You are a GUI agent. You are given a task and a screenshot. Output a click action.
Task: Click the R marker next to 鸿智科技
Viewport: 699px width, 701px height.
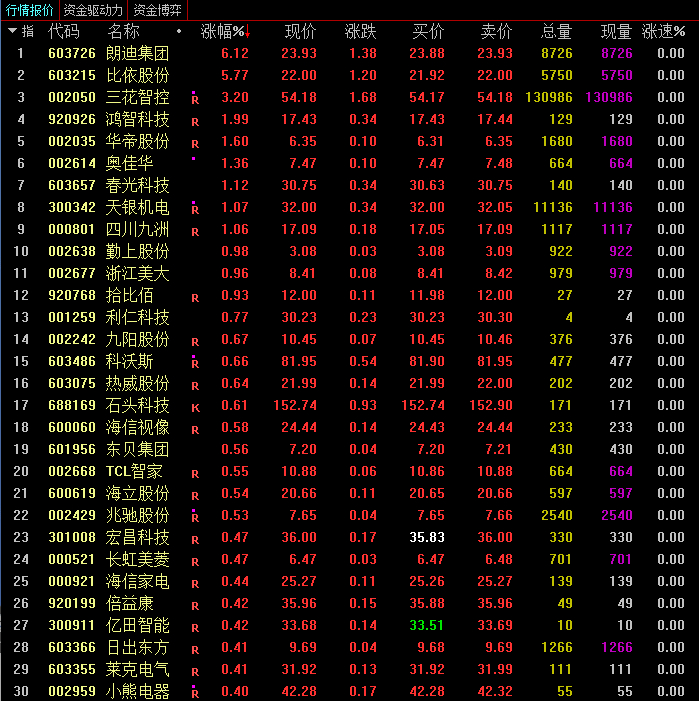click(195, 121)
